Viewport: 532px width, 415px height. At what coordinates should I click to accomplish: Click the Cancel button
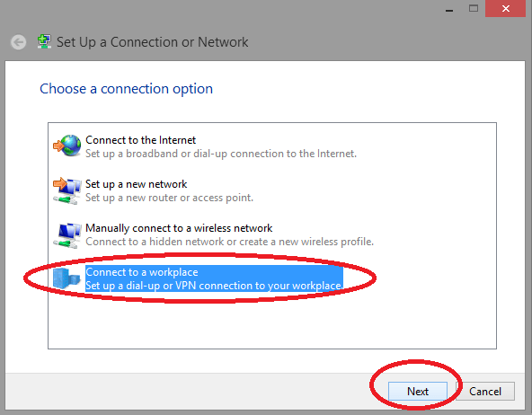[485, 392]
